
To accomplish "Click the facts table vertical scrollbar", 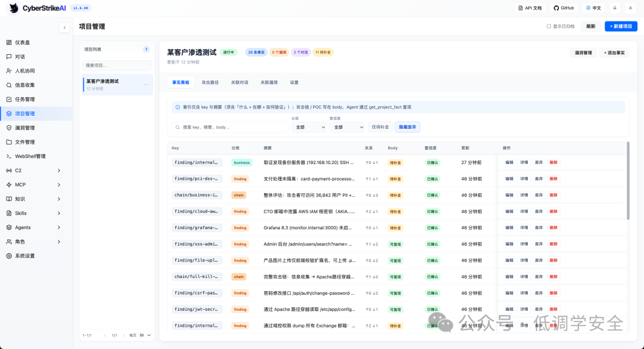I will pyautogui.click(x=627, y=181).
